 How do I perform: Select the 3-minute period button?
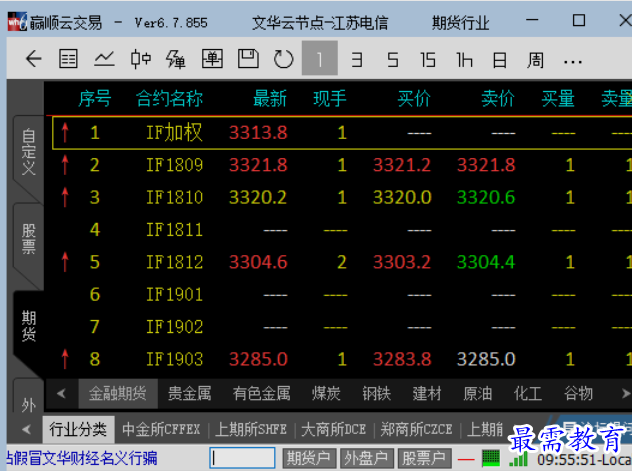(x=356, y=60)
